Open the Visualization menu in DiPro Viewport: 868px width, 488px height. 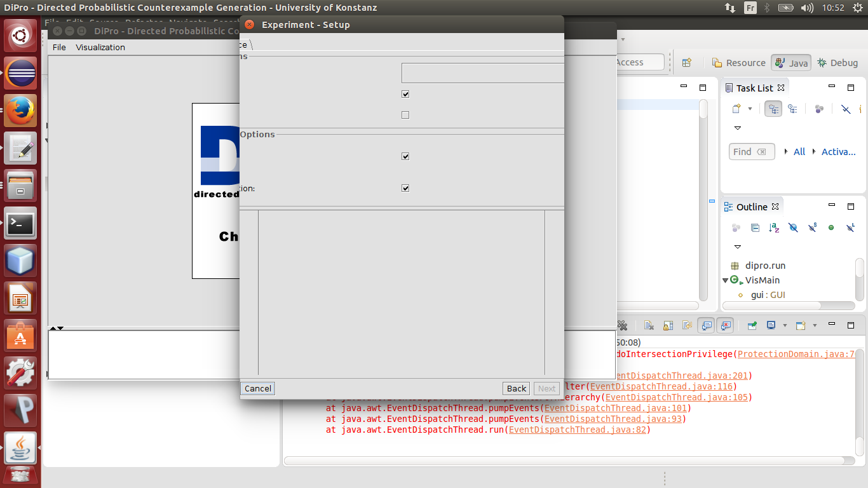pos(100,48)
